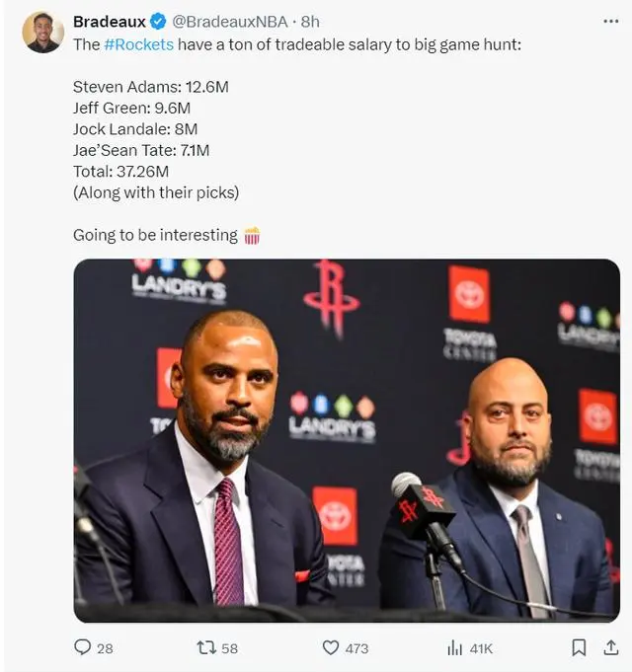View analytics via the bar chart icon
632x672 pixels.
(454, 648)
